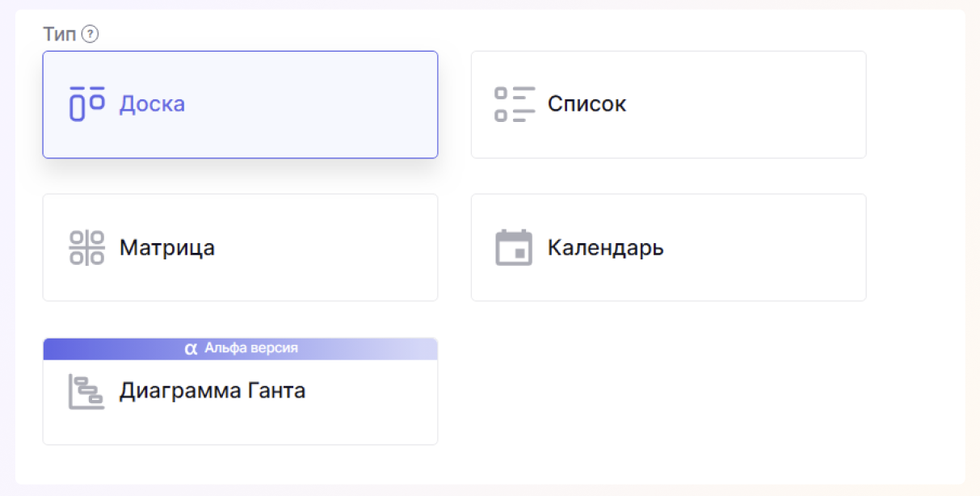Click the help question mark next to Тип
Viewport: 980px width, 496px height.
click(90, 34)
